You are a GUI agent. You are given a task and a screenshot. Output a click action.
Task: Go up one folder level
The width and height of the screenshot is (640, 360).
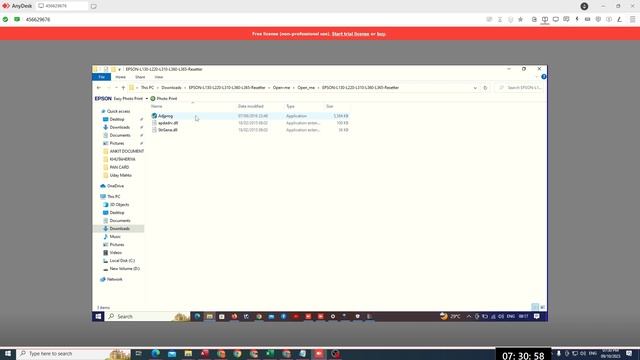(123, 88)
